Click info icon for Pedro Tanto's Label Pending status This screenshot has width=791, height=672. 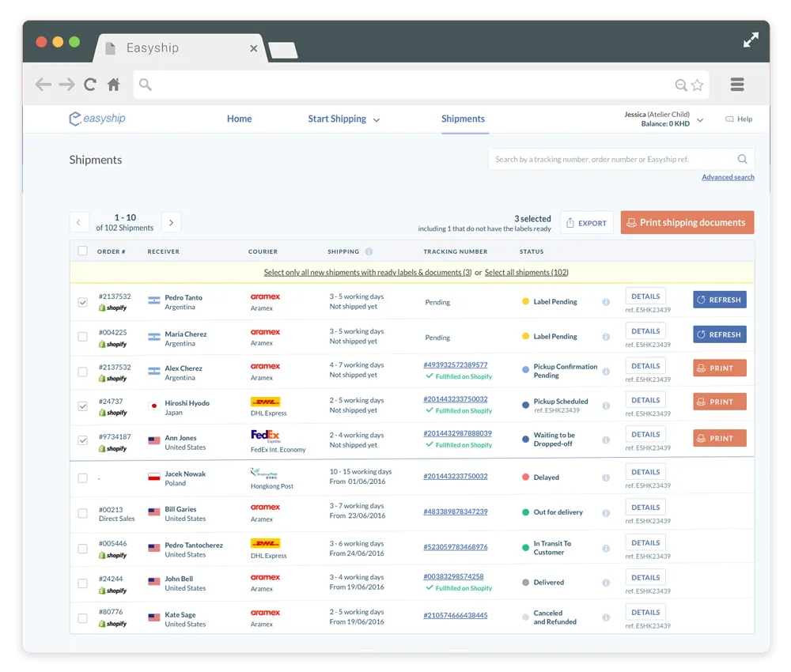click(x=606, y=302)
